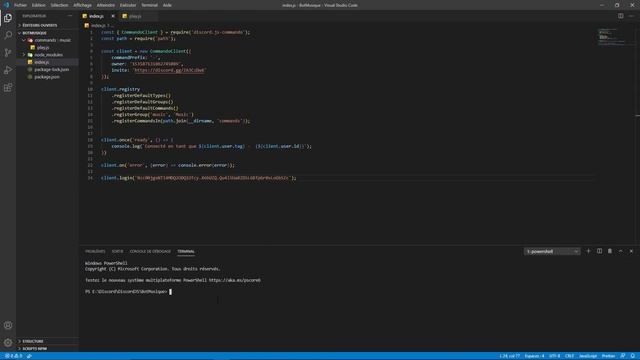The width and height of the screenshot is (640, 360).
Task: Open the Affichage menu
Action: point(82,5)
